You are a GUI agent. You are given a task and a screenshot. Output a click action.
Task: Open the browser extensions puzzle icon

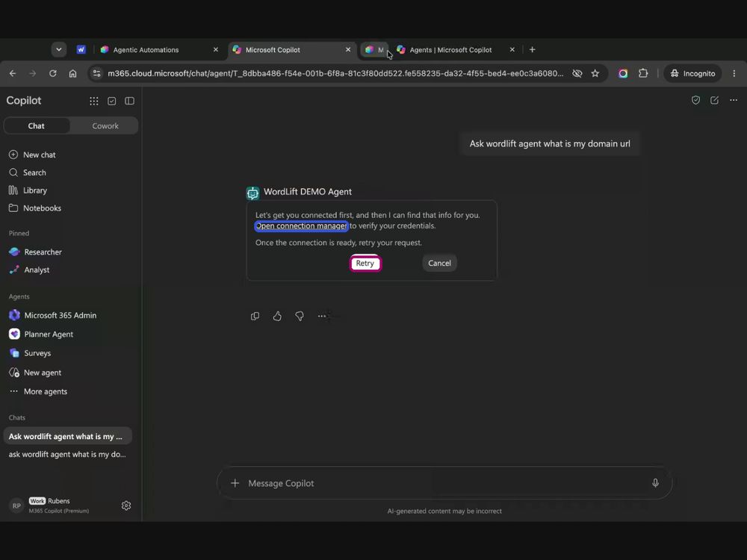click(643, 73)
